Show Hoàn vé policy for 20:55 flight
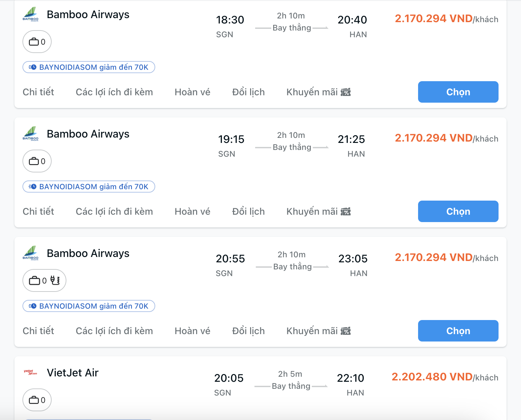This screenshot has width=521, height=420. [x=192, y=331]
